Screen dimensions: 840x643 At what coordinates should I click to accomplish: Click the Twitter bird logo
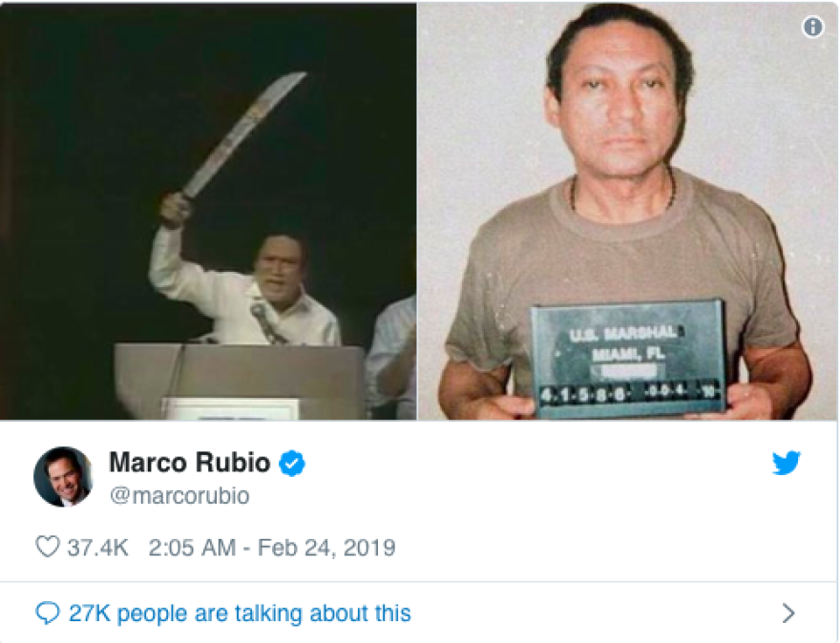point(786,463)
